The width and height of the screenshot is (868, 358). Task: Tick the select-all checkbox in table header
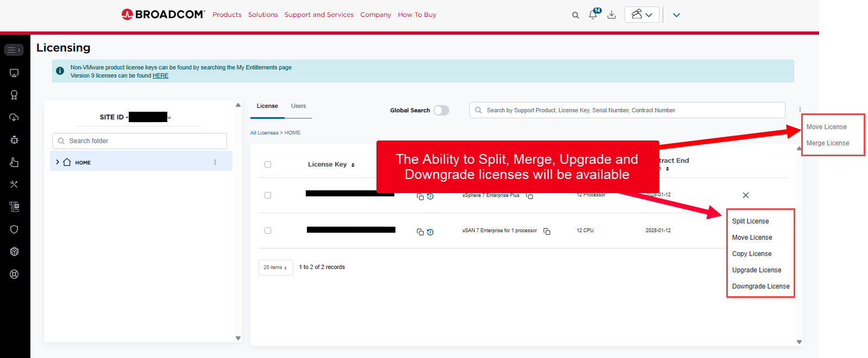[268, 164]
